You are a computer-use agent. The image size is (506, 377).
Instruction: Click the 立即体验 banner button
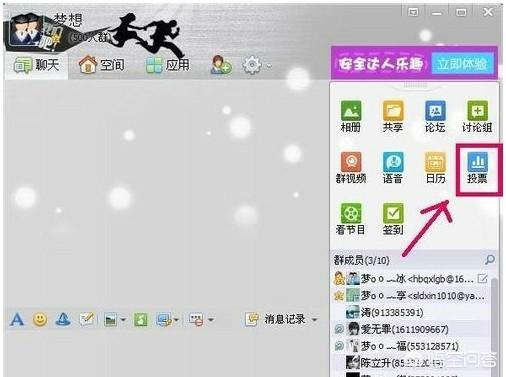click(x=462, y=63)
